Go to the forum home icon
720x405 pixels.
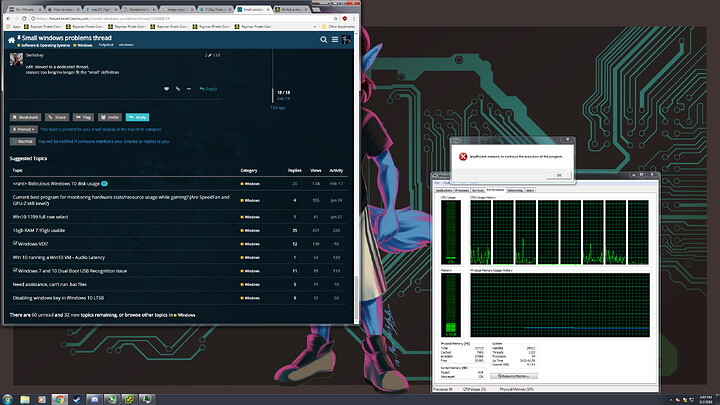click(11, 40)
